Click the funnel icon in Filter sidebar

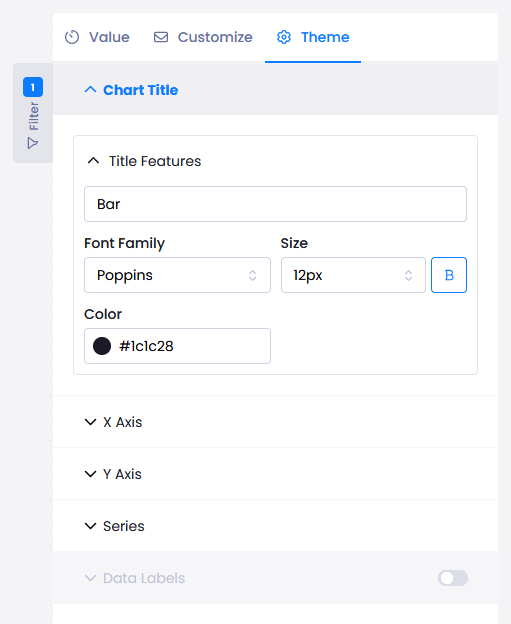click(x=33, y=143)
